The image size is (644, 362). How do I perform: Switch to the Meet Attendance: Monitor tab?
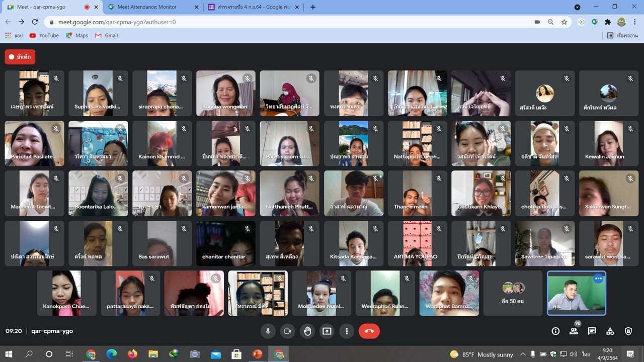(151, 7)
